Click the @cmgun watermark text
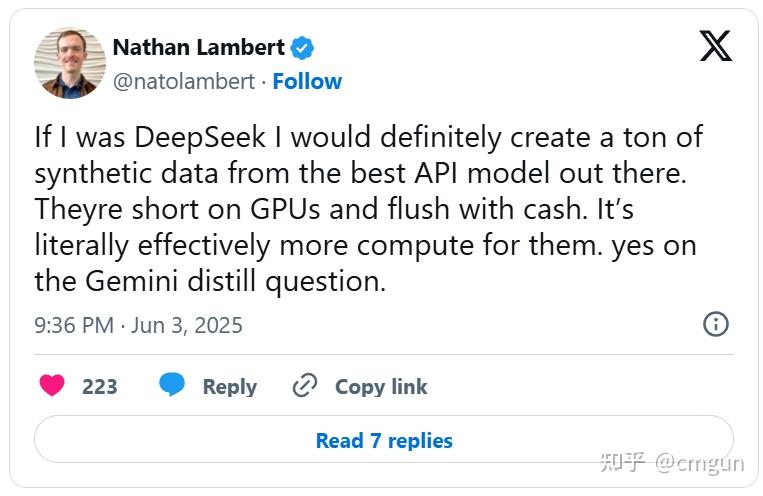This screenshot has height=496, width=763. [x=701, y=462]
